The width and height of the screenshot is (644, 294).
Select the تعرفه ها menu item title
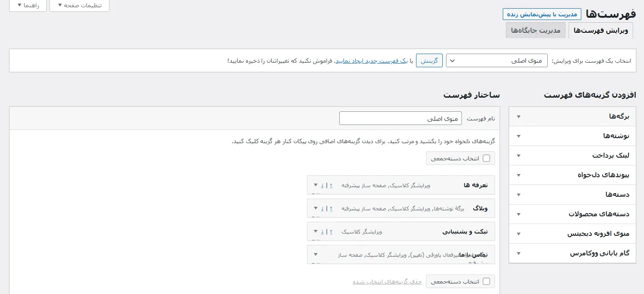point(476,185)
